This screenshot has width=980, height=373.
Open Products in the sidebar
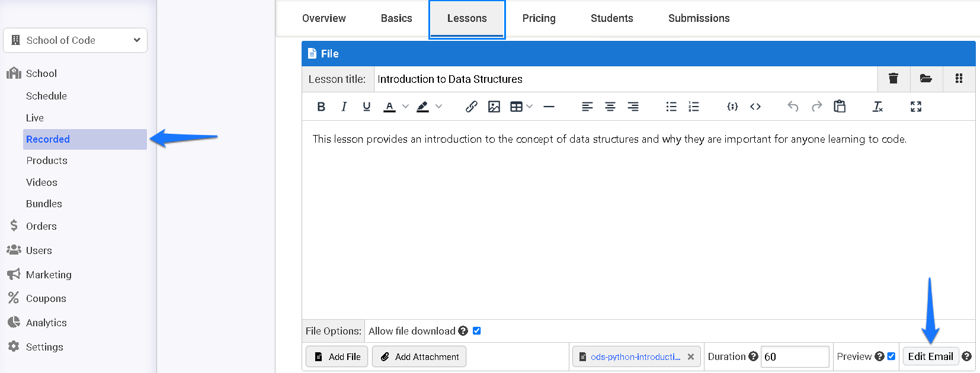click(x=47, y=160)
